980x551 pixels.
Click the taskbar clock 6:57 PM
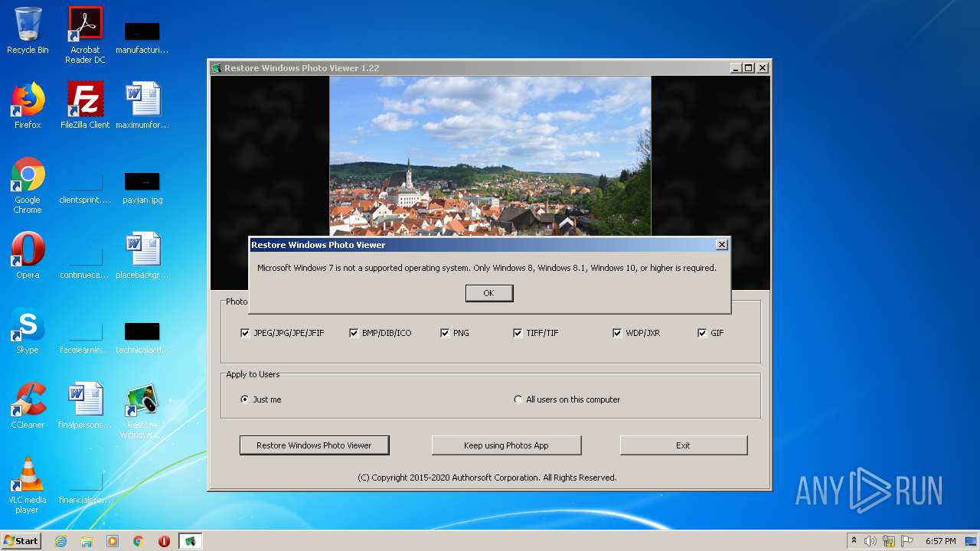(x=940, y=541)
